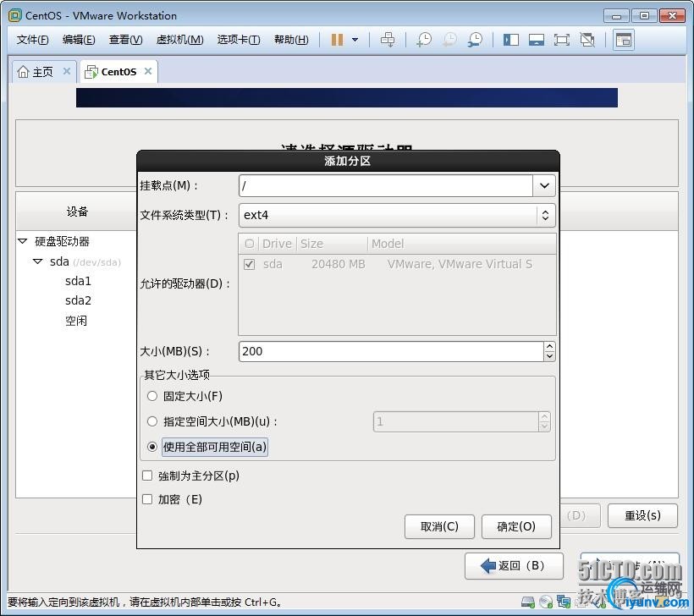Close the CentOS tab
The image size is (694, 616).
click(148, 71)
